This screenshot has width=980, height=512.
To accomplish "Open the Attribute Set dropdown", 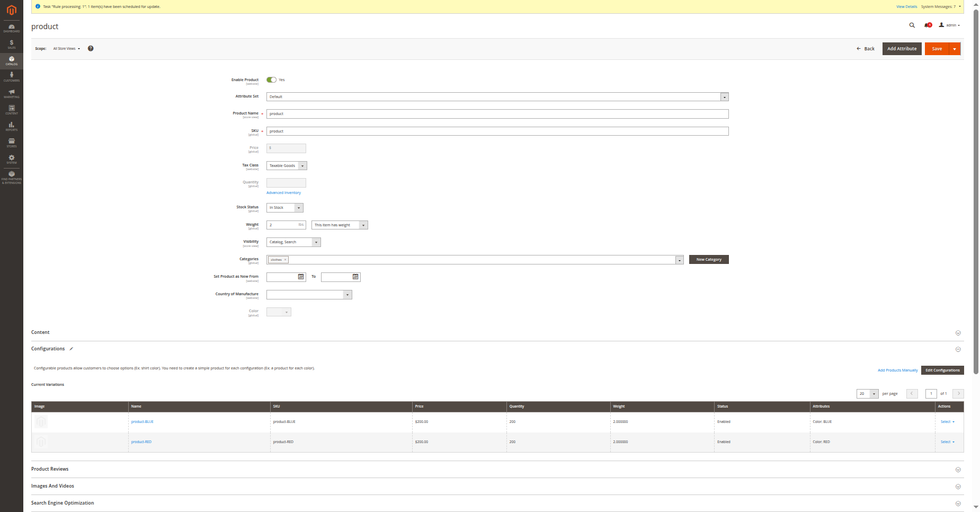I will 497,97.
